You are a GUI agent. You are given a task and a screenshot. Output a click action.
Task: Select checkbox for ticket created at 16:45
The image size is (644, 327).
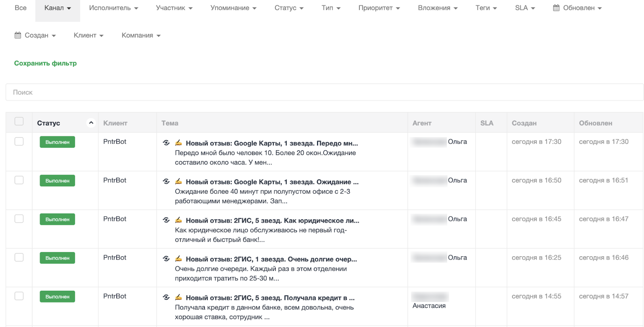[19, 218]
